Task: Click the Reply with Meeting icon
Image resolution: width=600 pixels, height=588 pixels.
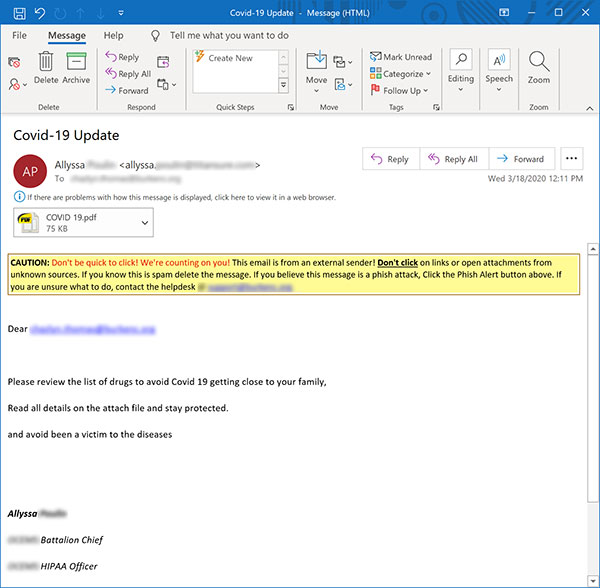Action: click(163, 62)
